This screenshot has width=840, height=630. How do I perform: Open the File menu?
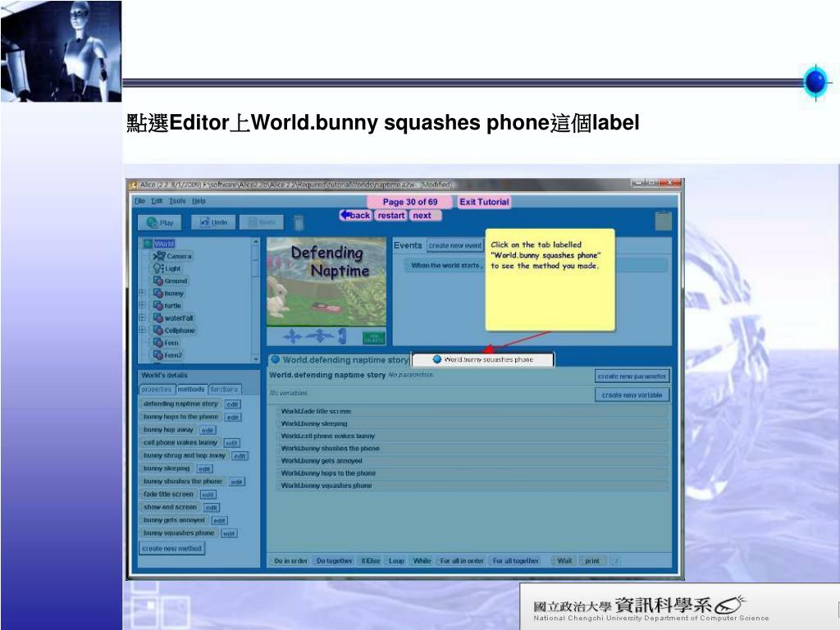point(139,201)
